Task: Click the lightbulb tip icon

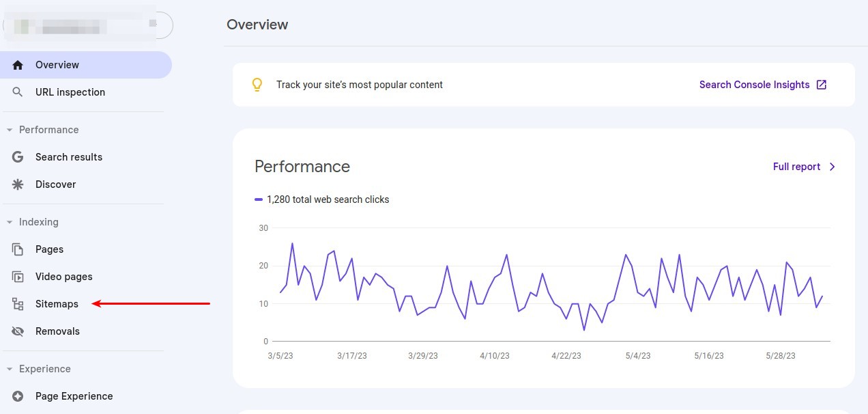Action: click(x=257, y=85)
